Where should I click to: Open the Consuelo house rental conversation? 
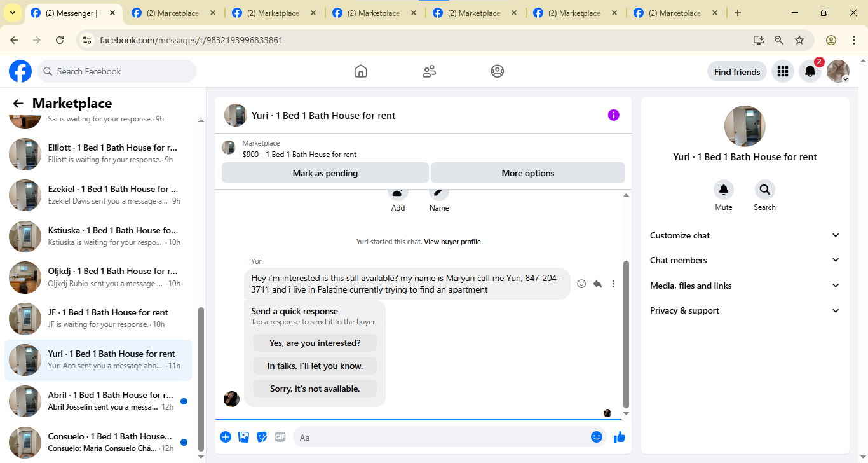click(x=98, y=443)
